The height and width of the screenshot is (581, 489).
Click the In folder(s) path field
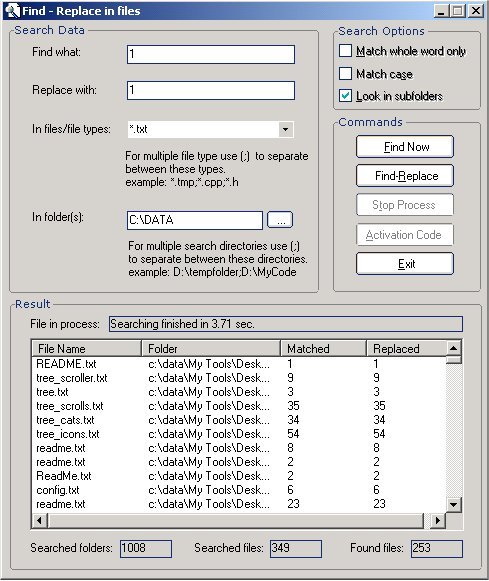195,220
